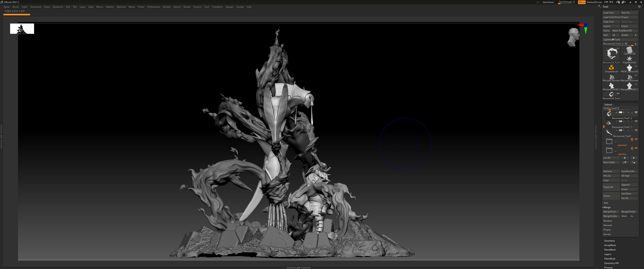
Task: Toggle boolean mode switch on Recovered_Tool1
Action: [620, 130]
